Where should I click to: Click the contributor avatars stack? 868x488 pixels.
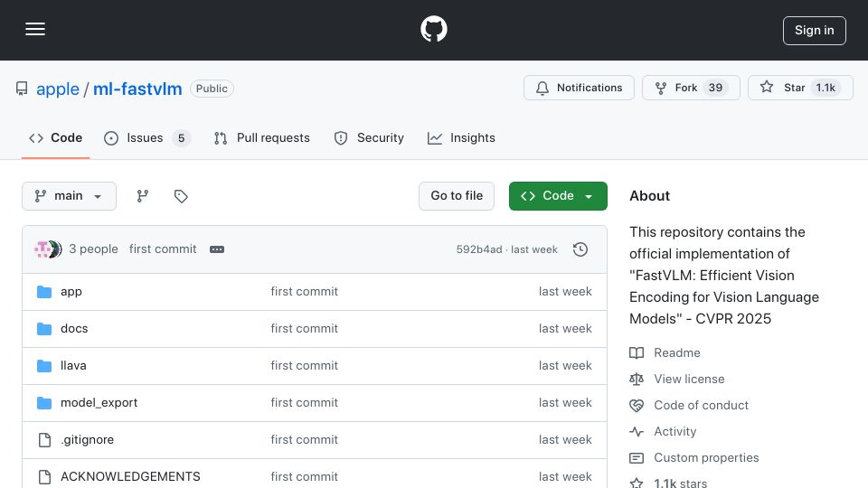point(48,249)
